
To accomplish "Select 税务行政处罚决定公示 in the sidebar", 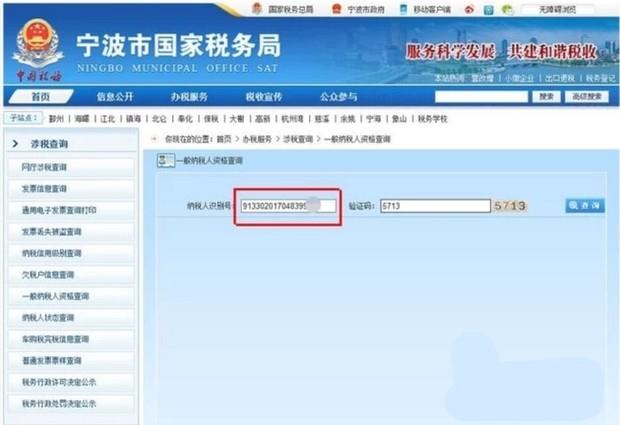I will coord(71,403).
